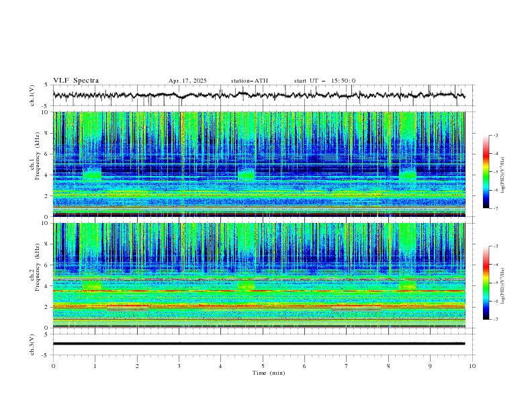Viewport: 532px width, 411px height.
Task: Click the "-5" tick on ch.1 colorbar
Action: coord(495,172)
